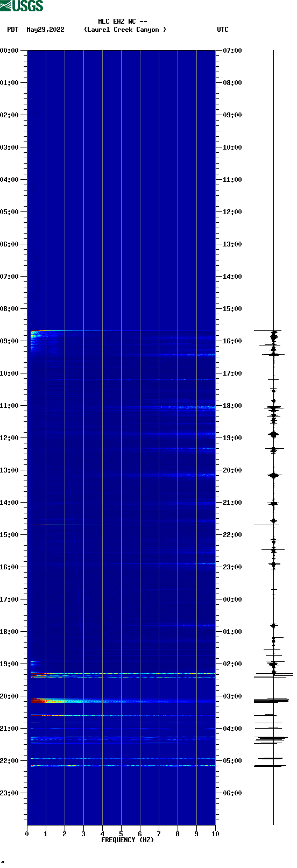Click the '01:00' PDT time label

[10, 83]
